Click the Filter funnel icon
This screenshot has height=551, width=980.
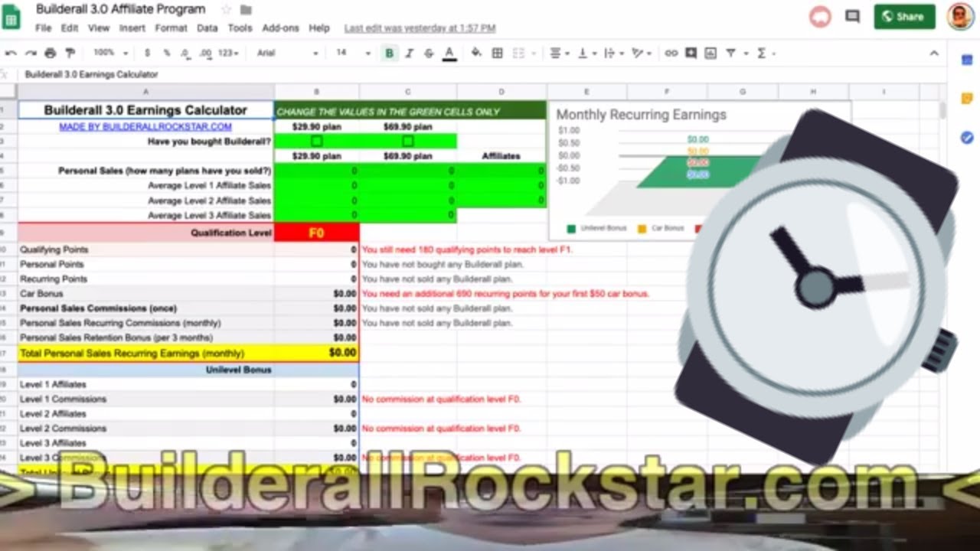730,53
